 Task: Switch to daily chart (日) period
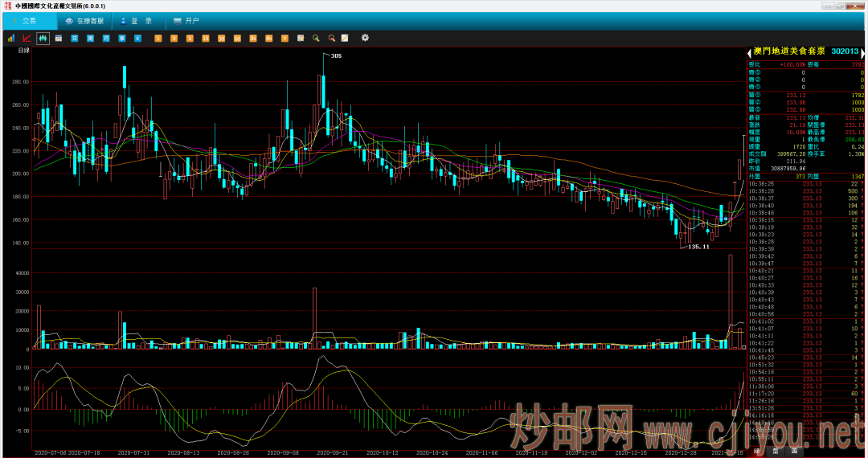click(74, 39)
